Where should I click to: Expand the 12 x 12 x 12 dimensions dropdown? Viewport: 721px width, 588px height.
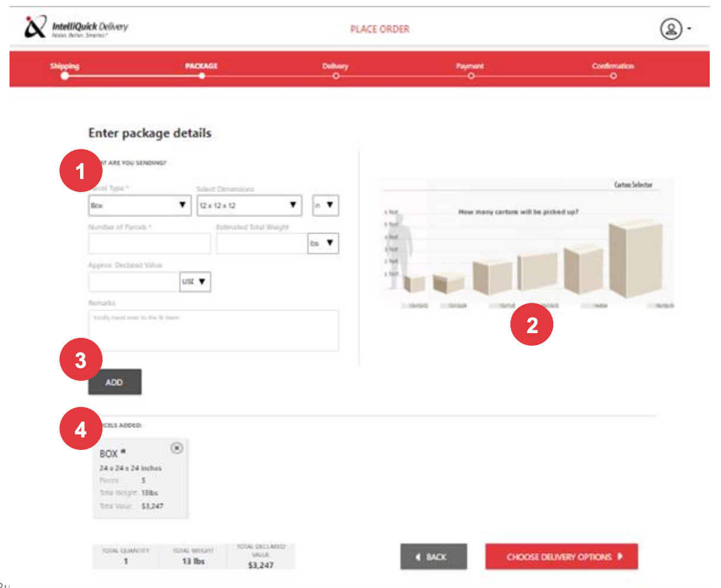click(250, 206)
